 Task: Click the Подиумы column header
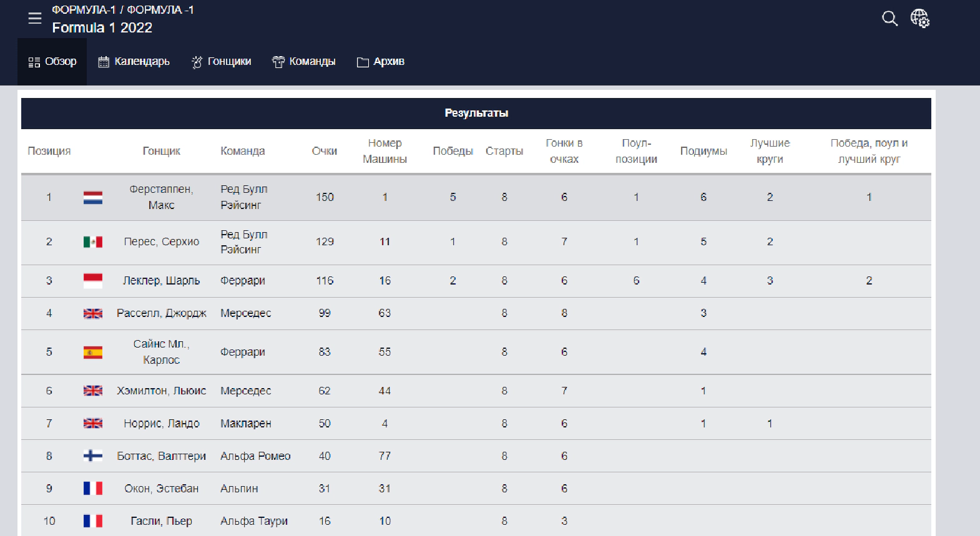click(703, 151)
